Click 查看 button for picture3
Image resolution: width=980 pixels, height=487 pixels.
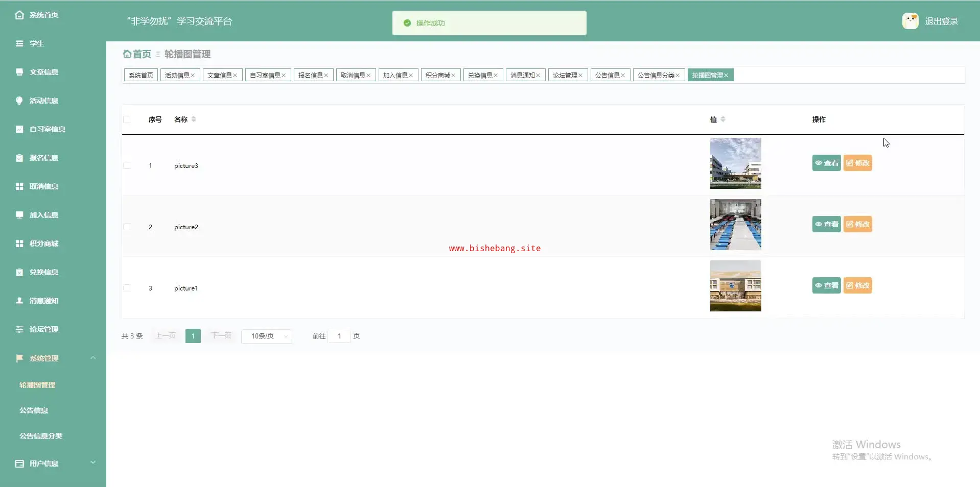(827, 163)
